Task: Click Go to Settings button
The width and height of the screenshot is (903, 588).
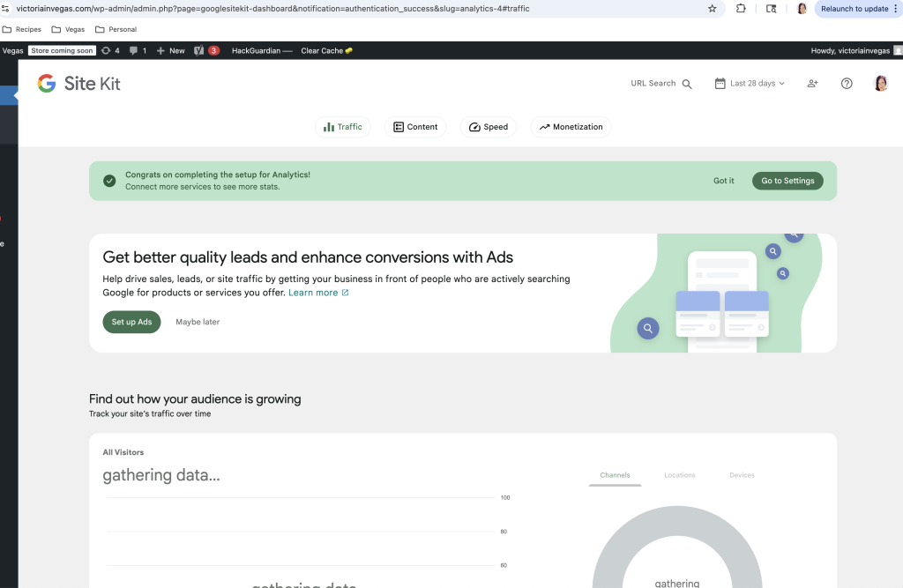Action: [x=787, y=181]
